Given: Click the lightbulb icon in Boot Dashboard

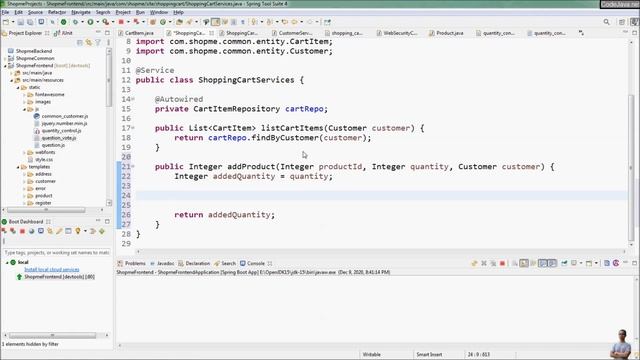Looking at the screenshot, I should click(78, 231).
